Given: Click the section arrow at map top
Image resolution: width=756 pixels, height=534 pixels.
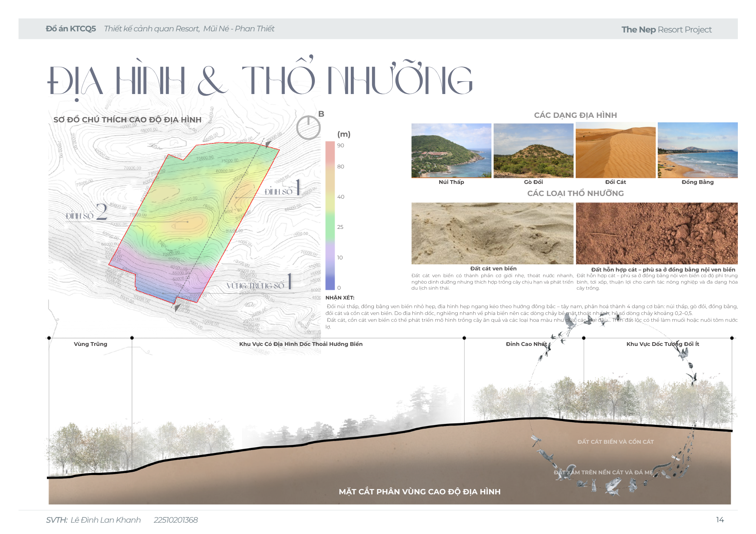Looking at the screenshot, I should click(268, 144).
